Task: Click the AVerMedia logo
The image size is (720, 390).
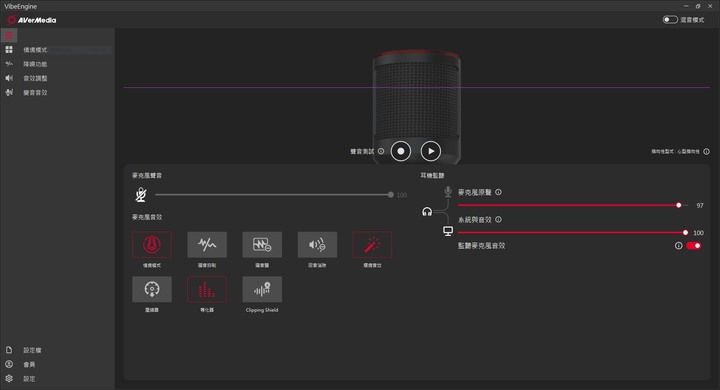Action: click(32, 20)
